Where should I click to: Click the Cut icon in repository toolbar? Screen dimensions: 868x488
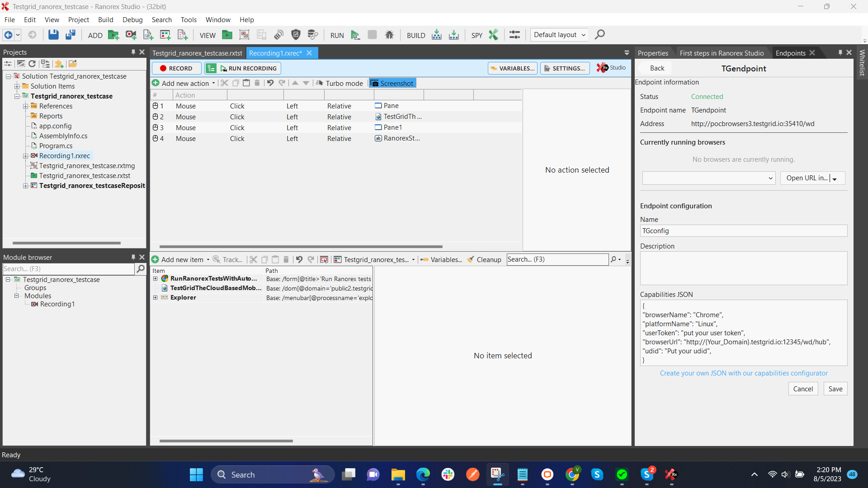(254, 259)
